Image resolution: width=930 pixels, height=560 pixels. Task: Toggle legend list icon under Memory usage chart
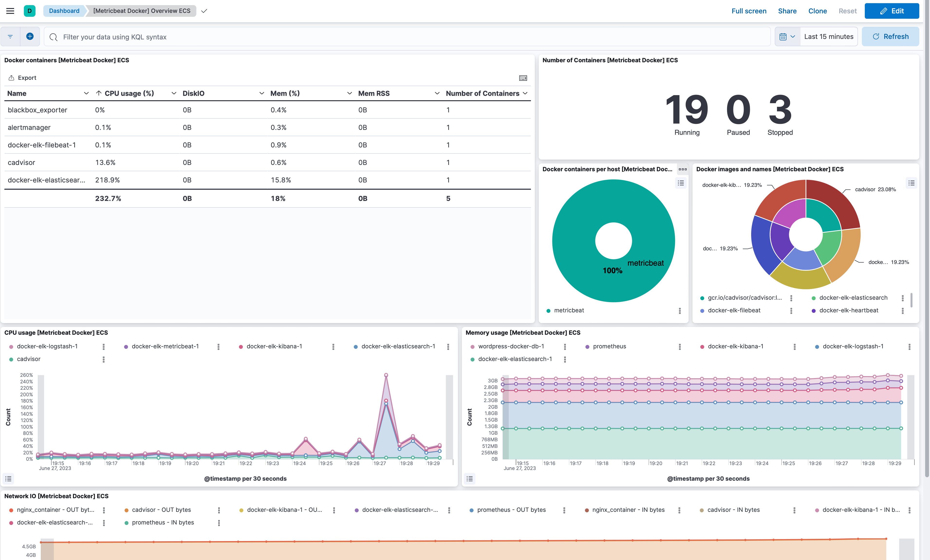[470, 479]
